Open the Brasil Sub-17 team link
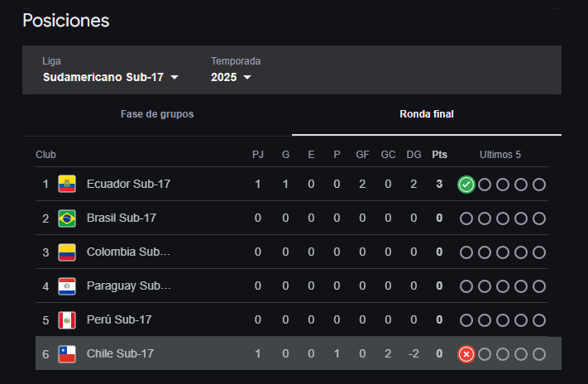This screenshot has width=588, height=384. 121,218
